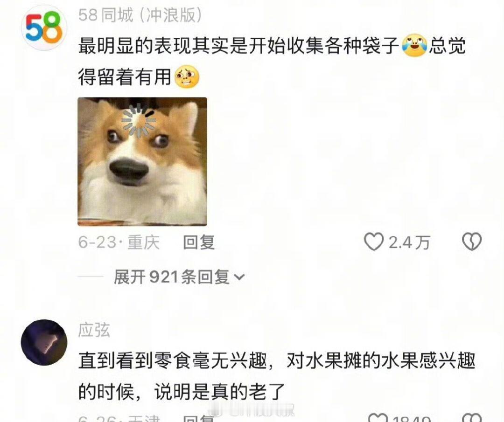
Task: Like the 58同城 comment with the heart icon
Action: coord(373,242)
